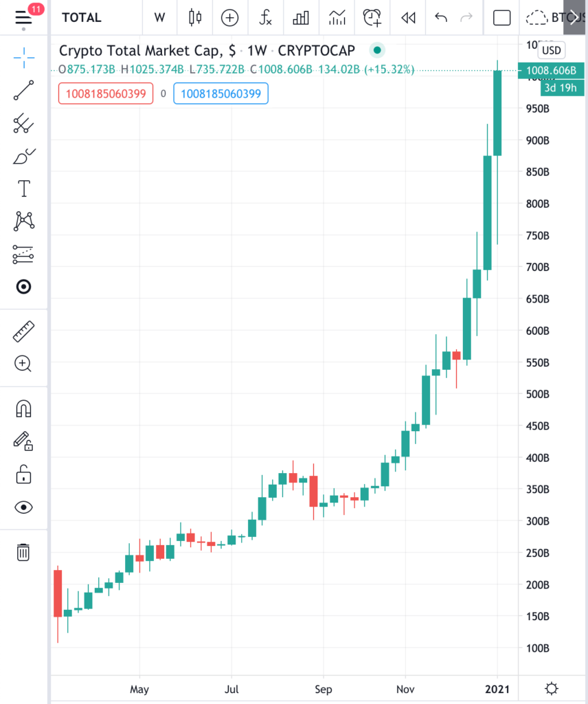Hide all drawings with eye toggle
The height and width of the screenshot is (704, 588).
tap(23, 507)
